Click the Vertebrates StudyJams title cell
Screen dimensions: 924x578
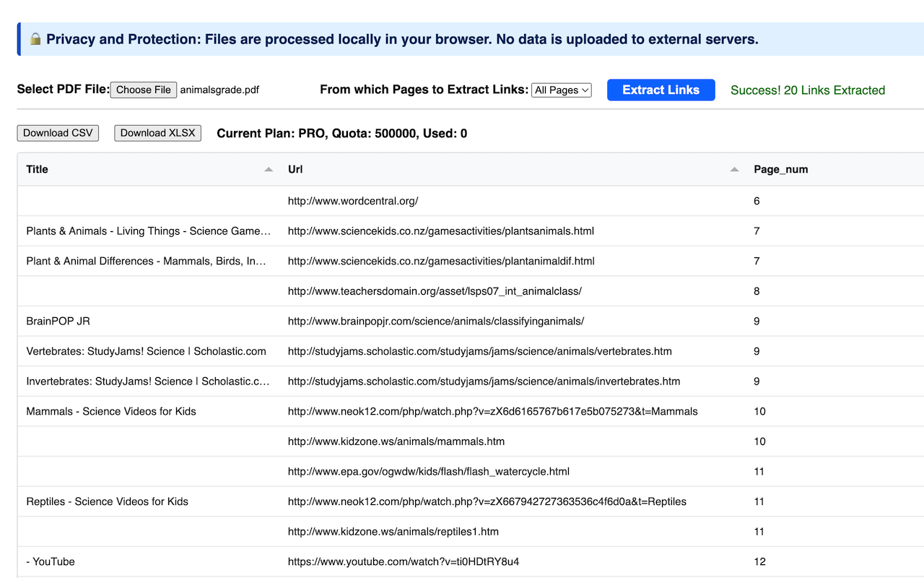146,351
